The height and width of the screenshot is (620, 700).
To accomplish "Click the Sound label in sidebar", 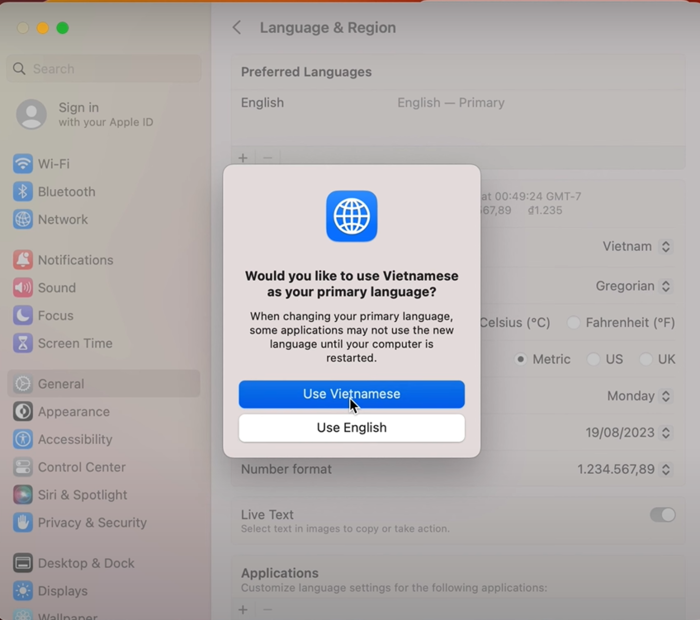I will [57, 288].
